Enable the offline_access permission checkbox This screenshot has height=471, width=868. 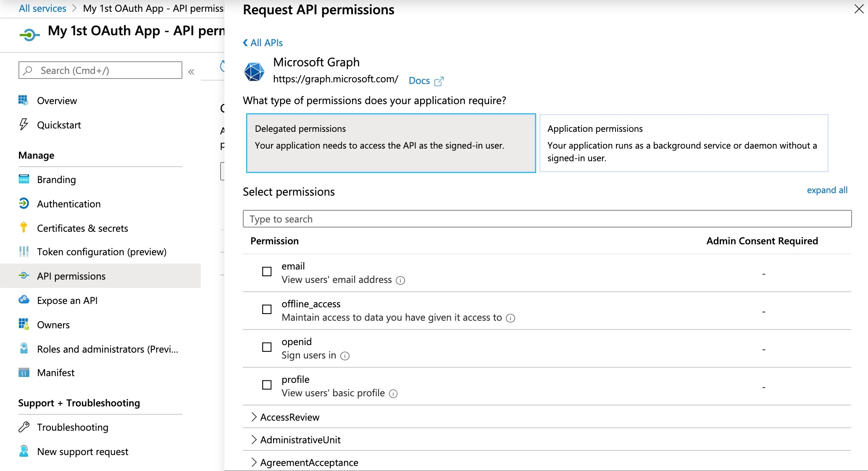pyautogui.click(x=267, y=309)
